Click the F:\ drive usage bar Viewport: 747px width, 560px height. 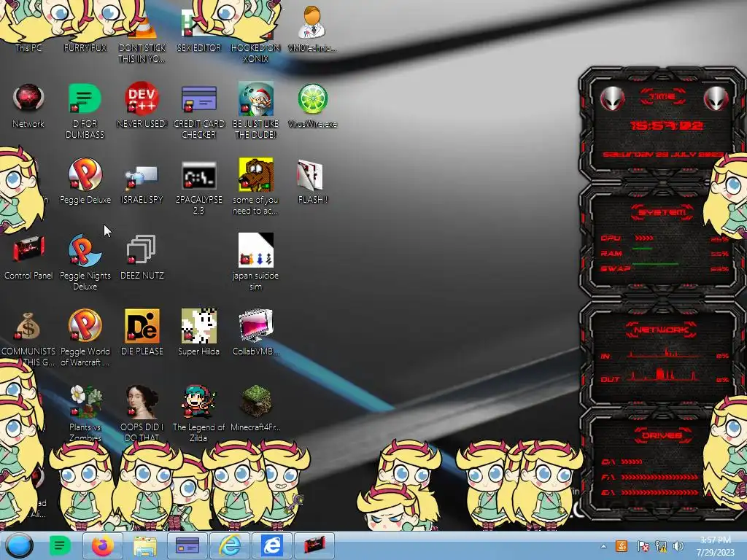pos(659,477)
